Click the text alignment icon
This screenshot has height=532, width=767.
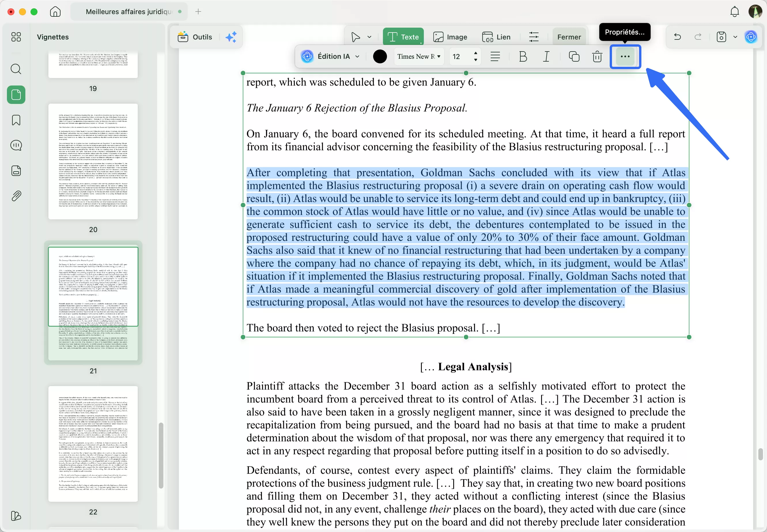(x=495, y=57)
